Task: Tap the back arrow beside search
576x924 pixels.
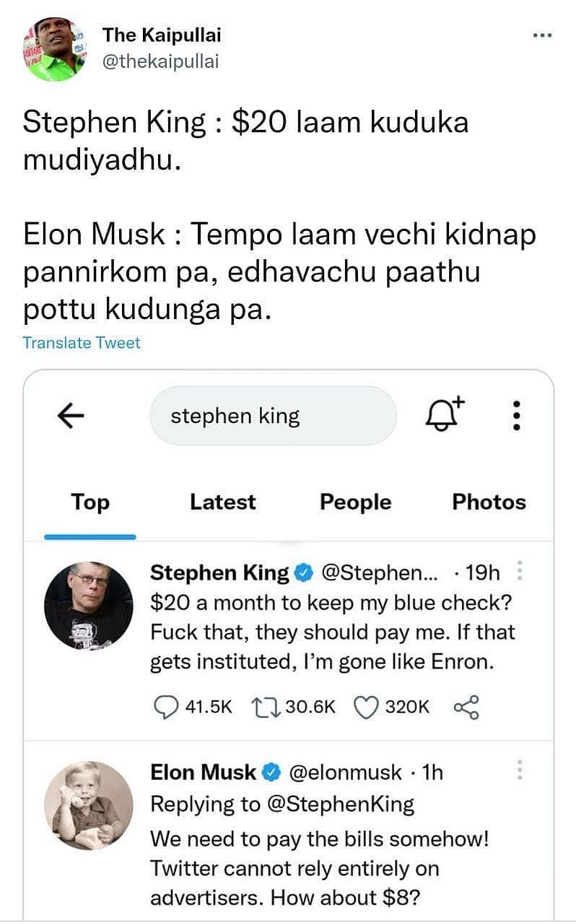Action: pyautogui.click(x=71, y=416)
